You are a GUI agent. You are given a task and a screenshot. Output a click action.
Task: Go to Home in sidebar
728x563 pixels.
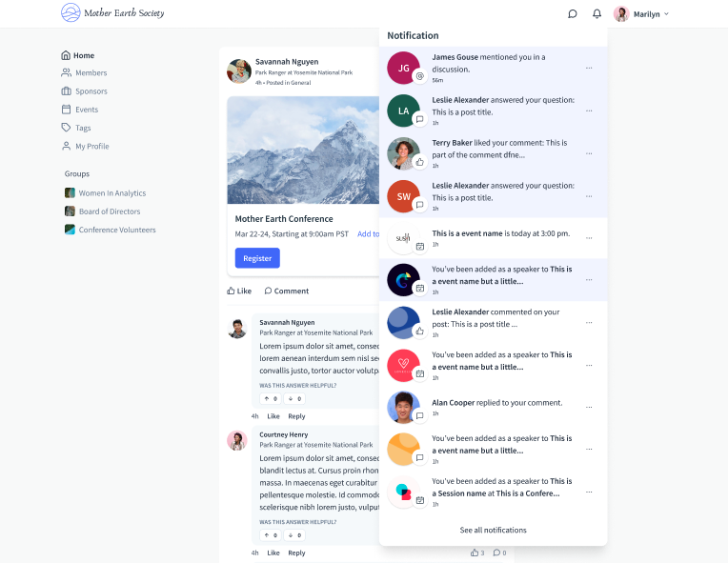pyautogui.click(x=78, y=55)
